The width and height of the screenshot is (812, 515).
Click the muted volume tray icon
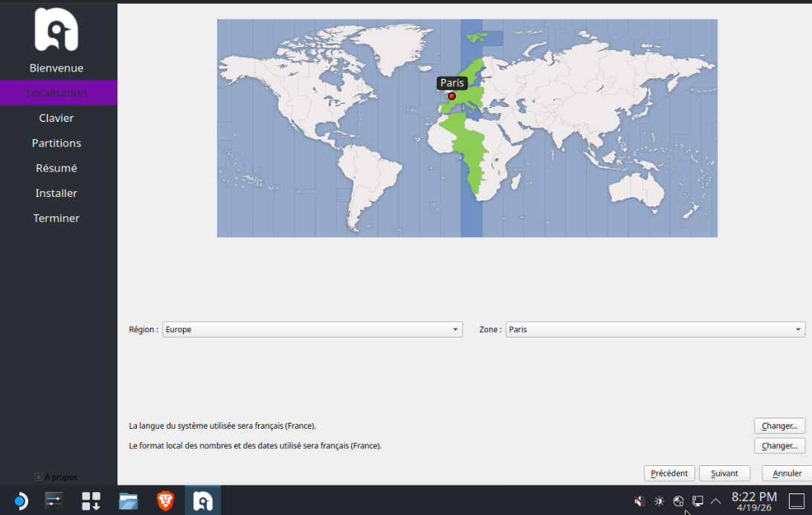639,502
